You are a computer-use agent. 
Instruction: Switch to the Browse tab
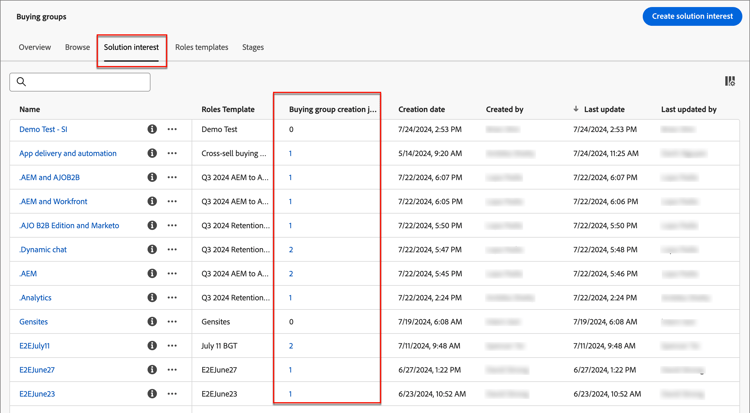point(77,47)
